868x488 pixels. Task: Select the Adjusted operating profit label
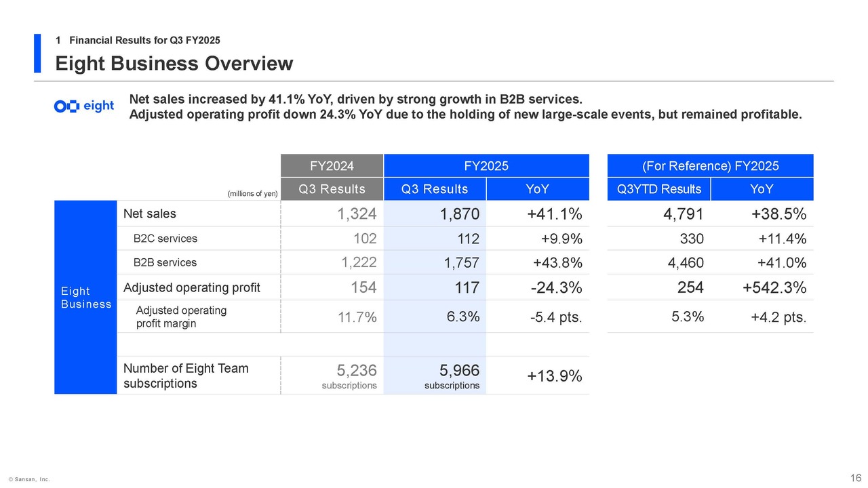[x=191, y=287]
